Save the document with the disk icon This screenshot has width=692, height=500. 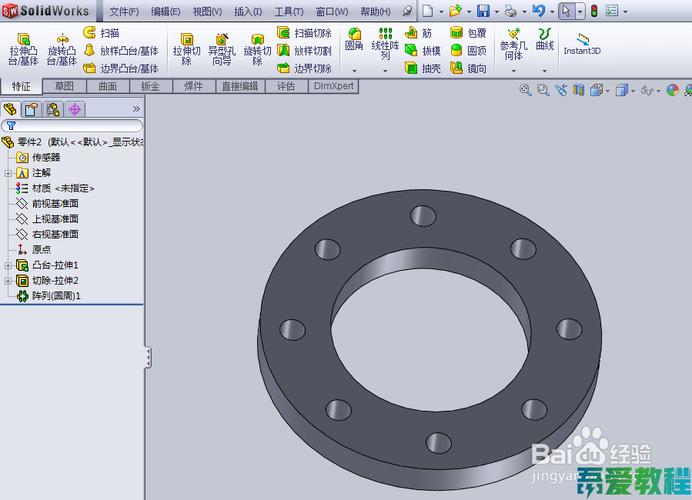click(483, 11)
